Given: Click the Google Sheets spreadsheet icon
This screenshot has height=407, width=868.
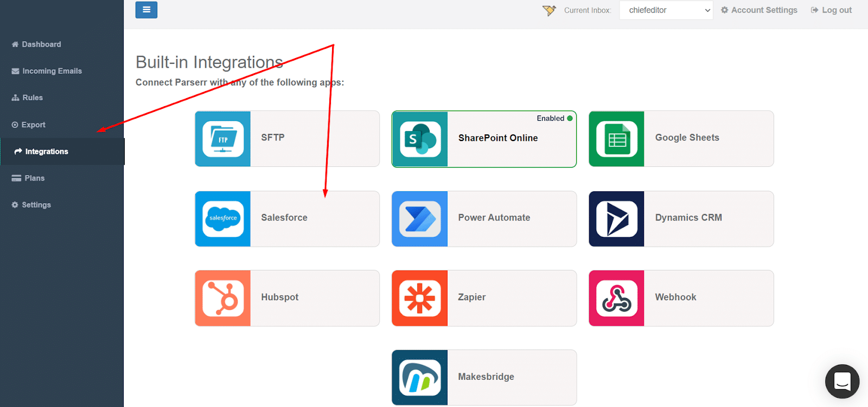Looking at the screenshot, I should point(617,139).
